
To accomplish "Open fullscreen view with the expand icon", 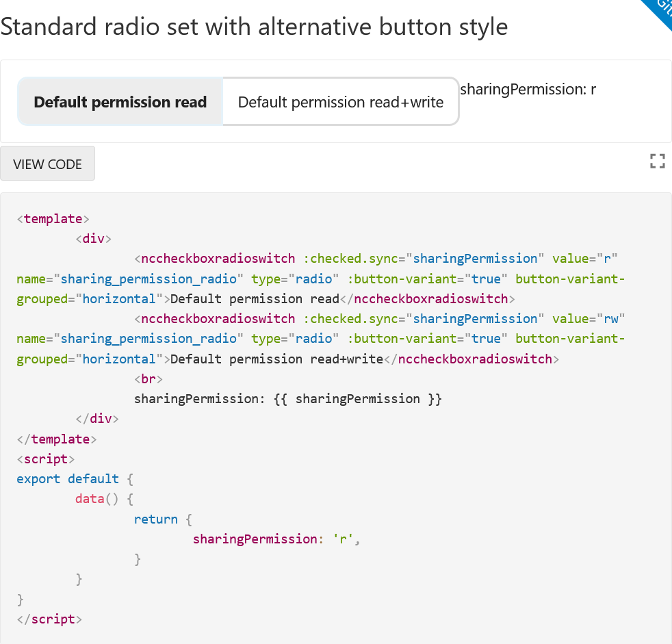I will pyautogui.click(x=657, y=162).
